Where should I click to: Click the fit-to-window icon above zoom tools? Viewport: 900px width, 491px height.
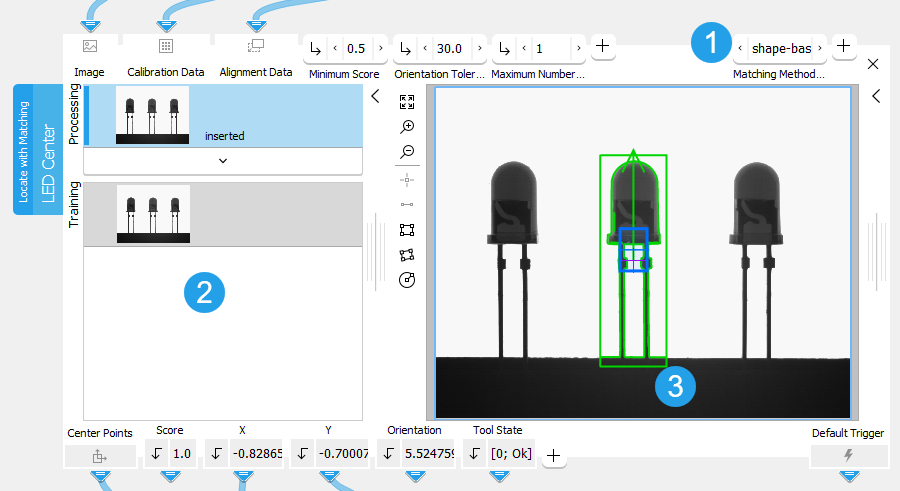tap(407, 102)
